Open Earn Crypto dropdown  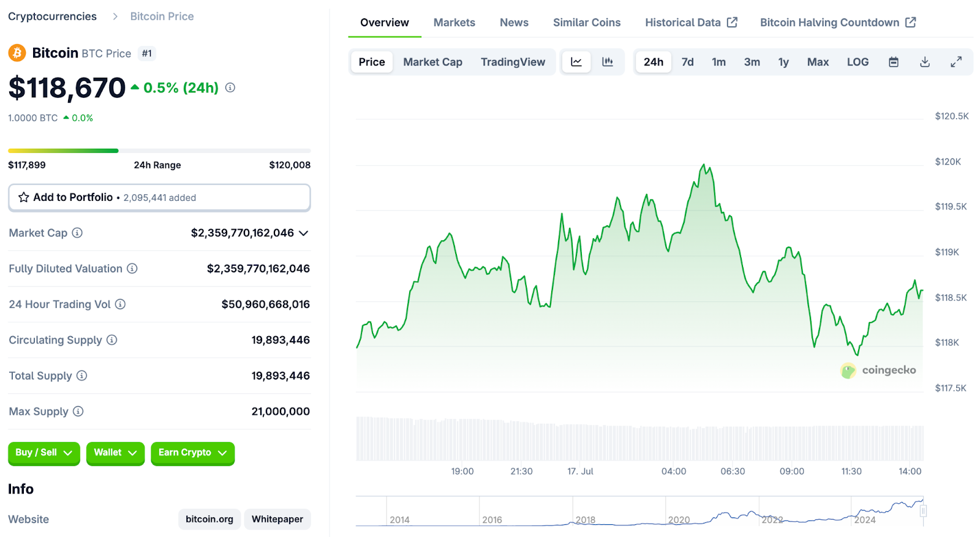coord(192,453)
